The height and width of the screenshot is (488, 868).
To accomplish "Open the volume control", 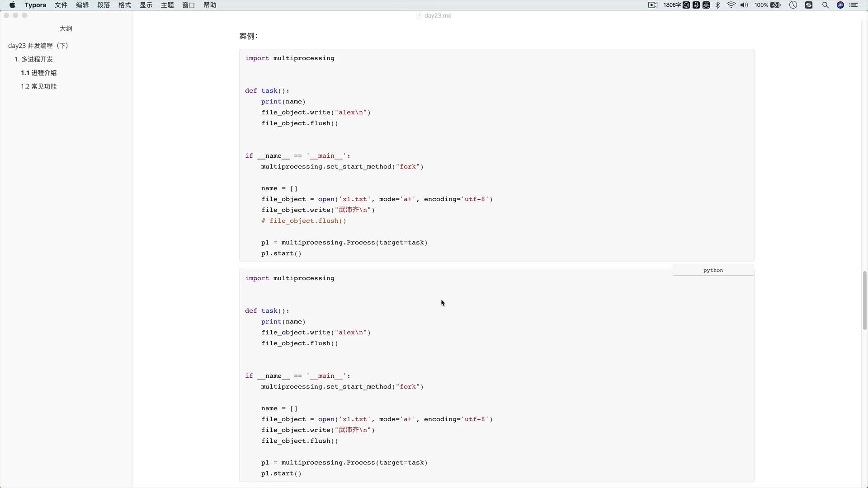I will [x=744, y=5].
